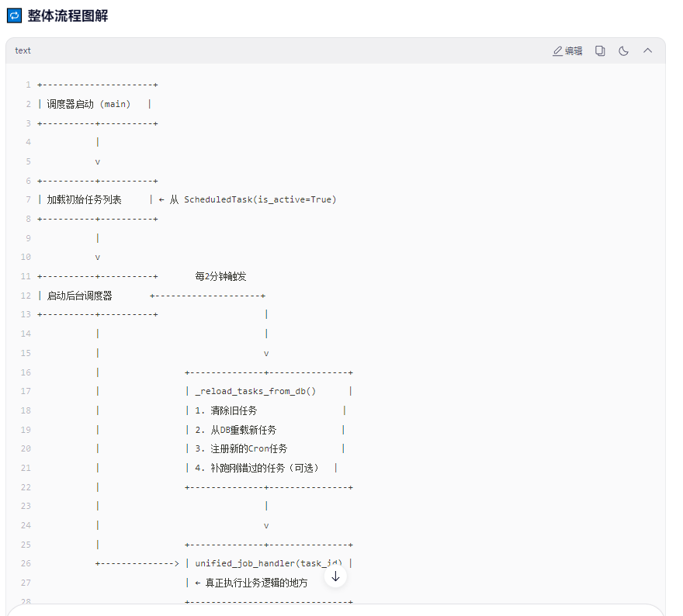Toggle dark mode with the moon icon
This screenshot has width=683, height=616.
(623, 50)
